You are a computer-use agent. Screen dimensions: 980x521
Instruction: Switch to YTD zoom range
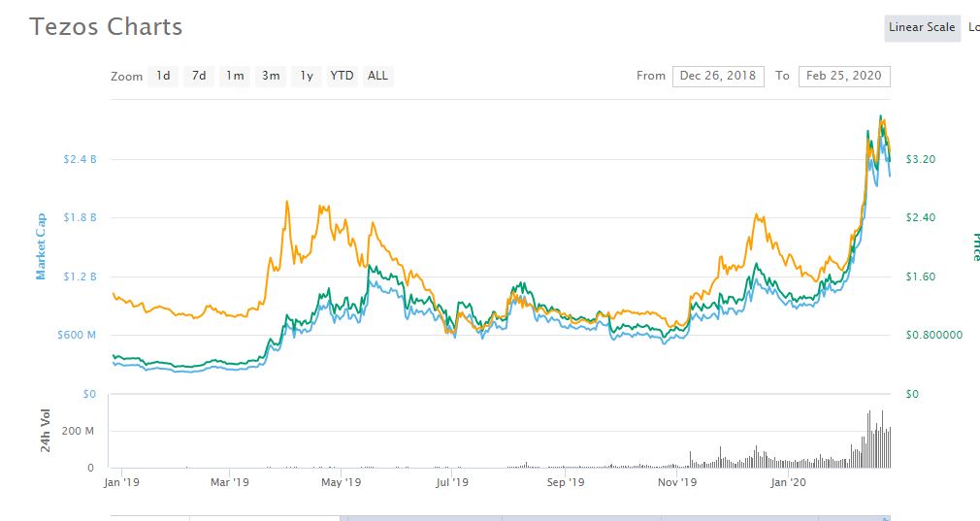[x=342, y=77]
